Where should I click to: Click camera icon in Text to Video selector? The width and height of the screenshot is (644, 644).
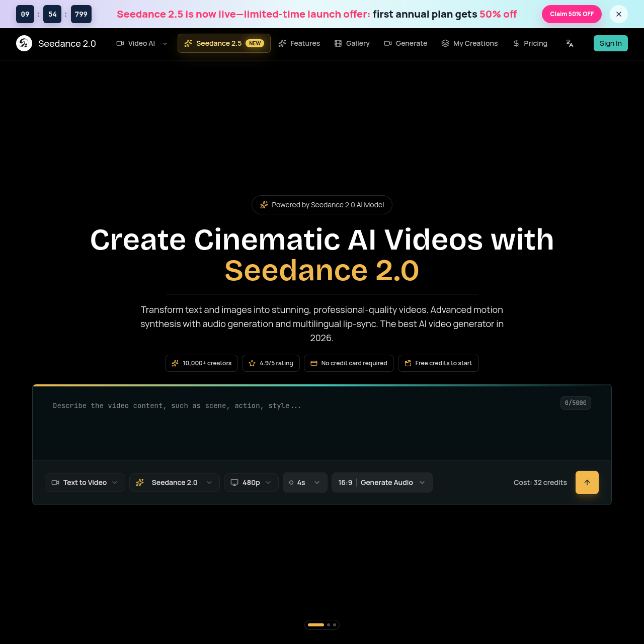tap(55, 482)
